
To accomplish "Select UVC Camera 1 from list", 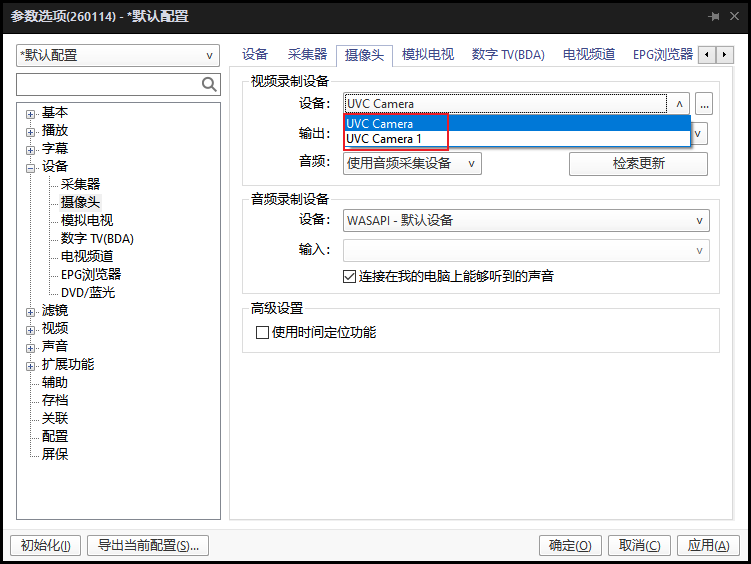I will point(384,139).
